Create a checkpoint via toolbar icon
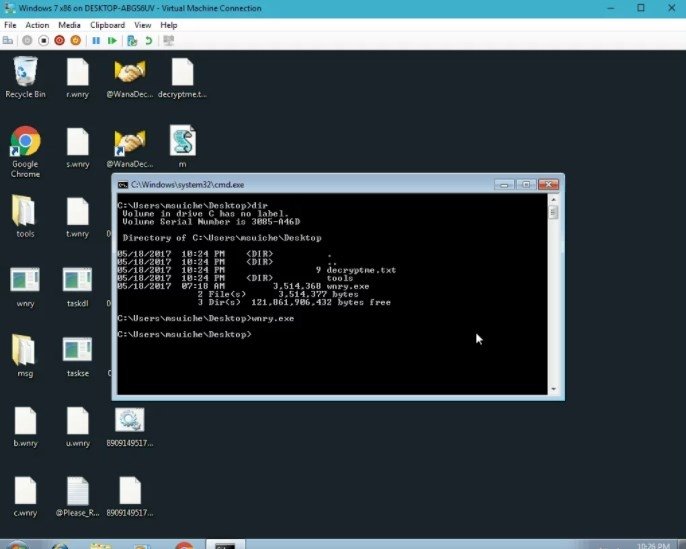 coord(132,41)
